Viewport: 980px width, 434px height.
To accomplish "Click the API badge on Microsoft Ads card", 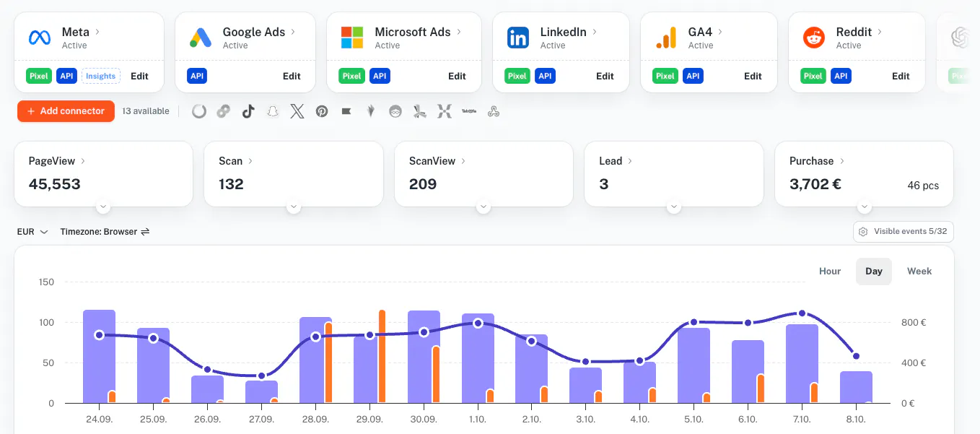I will coord(380,76).
